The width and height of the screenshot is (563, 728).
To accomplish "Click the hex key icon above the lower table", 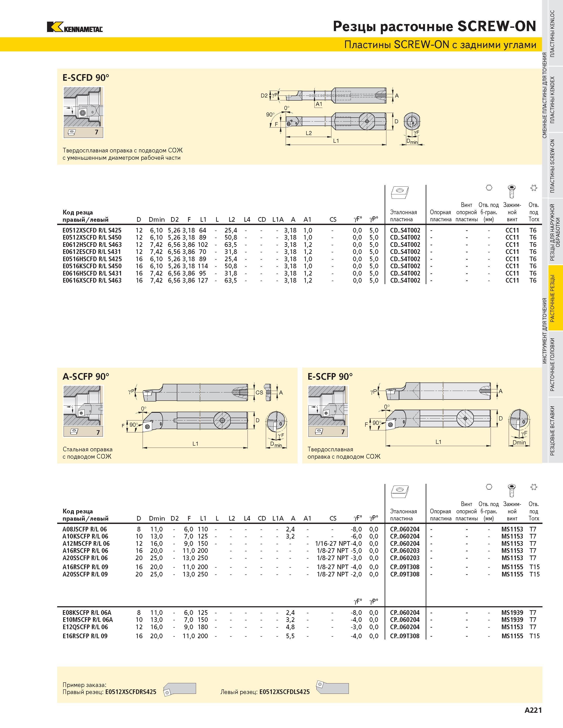I will 489,487.
